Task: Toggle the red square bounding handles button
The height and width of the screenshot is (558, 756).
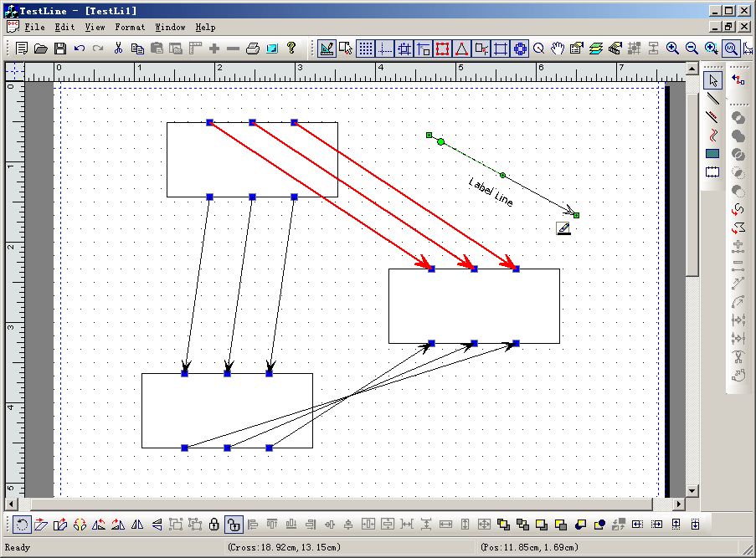Action: (x=442, y=49)
